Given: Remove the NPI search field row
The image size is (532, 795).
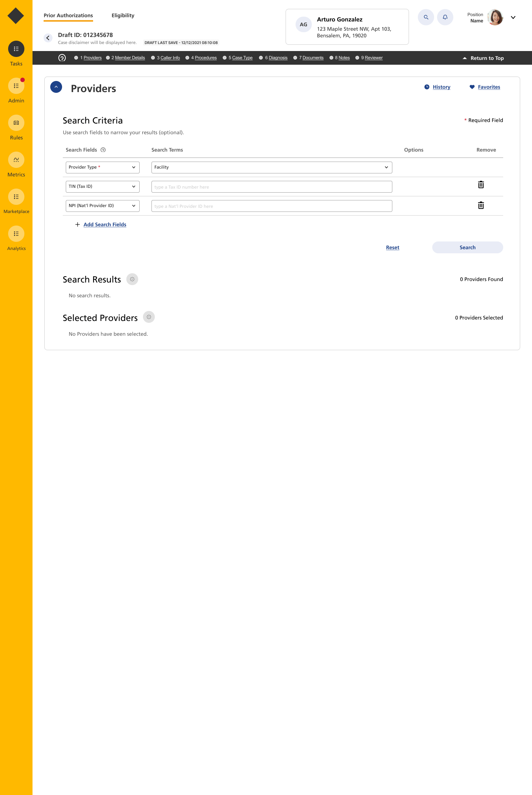Looking at the screenshot, I should tap(481, 206).
